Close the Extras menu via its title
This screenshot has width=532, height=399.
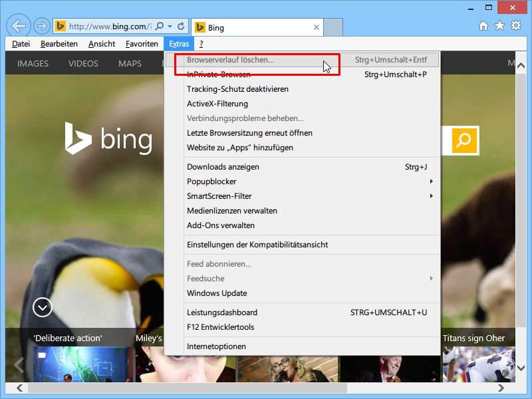coord(179,44)
